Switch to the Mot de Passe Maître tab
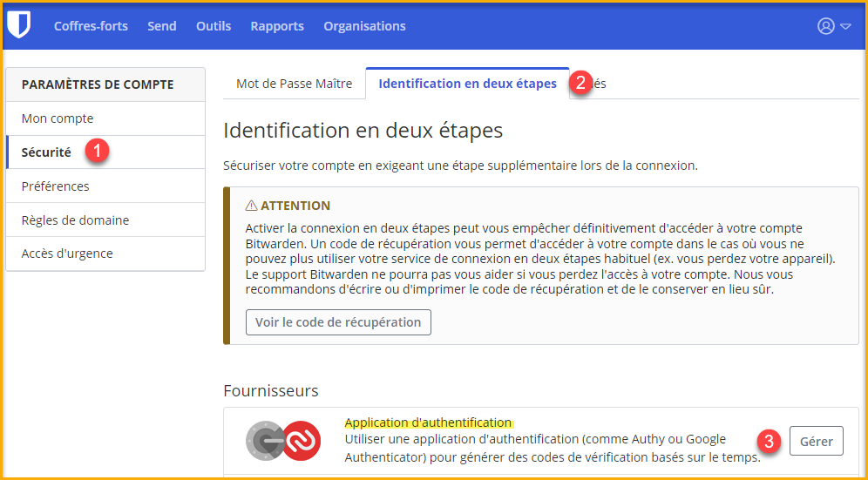This screenshot has width=868, height=480. tap(294, 84)
